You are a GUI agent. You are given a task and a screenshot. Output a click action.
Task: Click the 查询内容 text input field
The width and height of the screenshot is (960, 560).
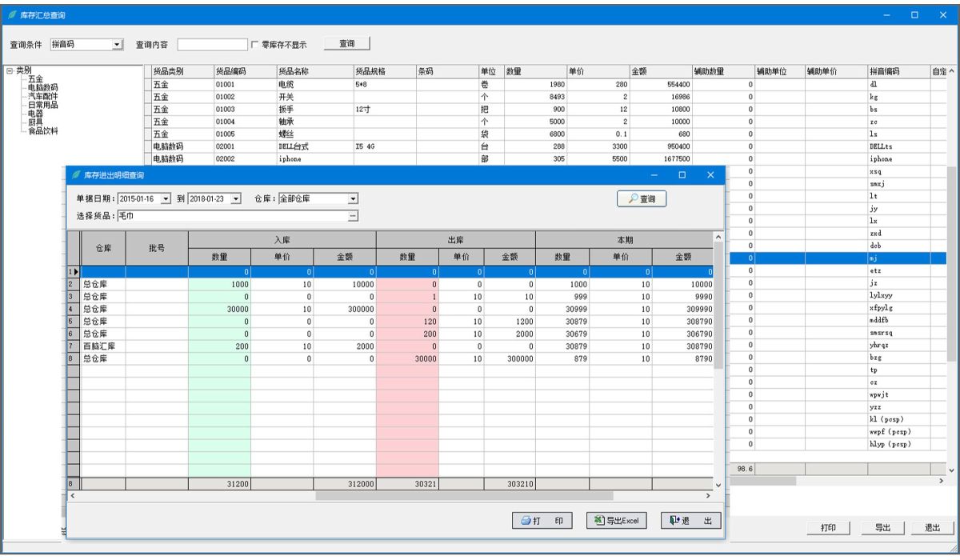pos(212,45)
